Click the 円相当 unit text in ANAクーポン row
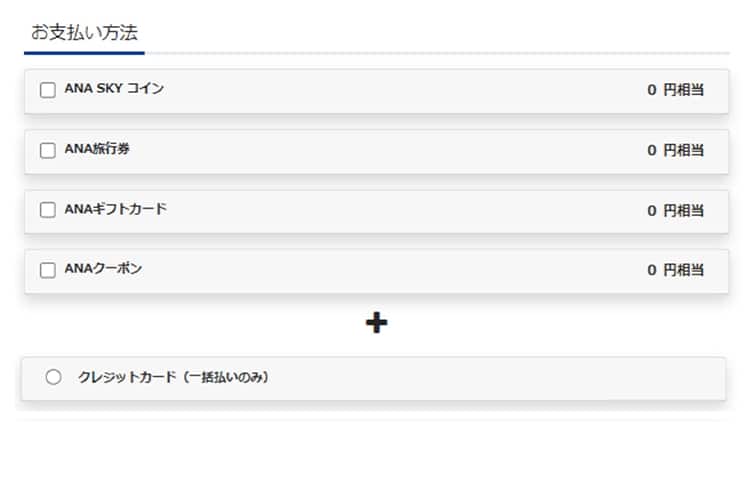This screenshot has width=750, height=500. pyautogui.click(x=684, y=270)
